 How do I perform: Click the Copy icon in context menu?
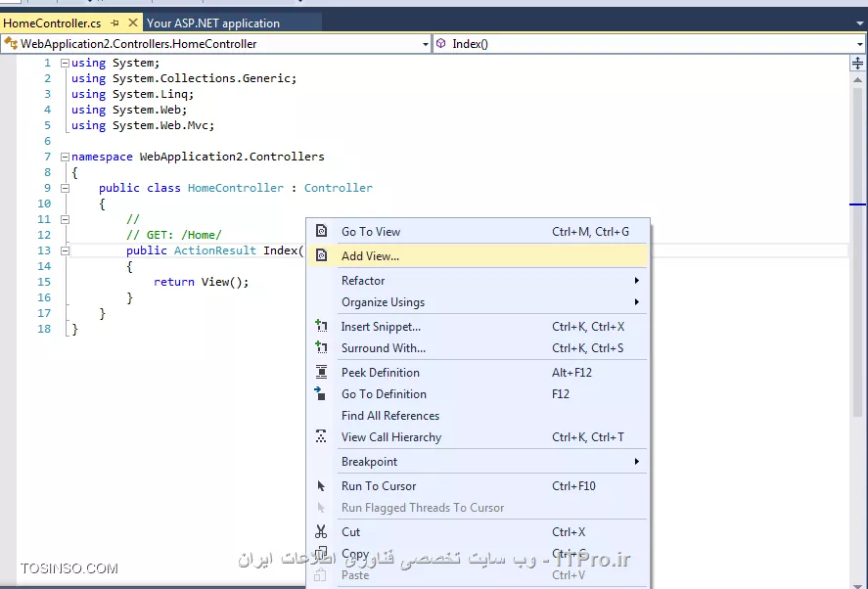click(x=321, y=553)
